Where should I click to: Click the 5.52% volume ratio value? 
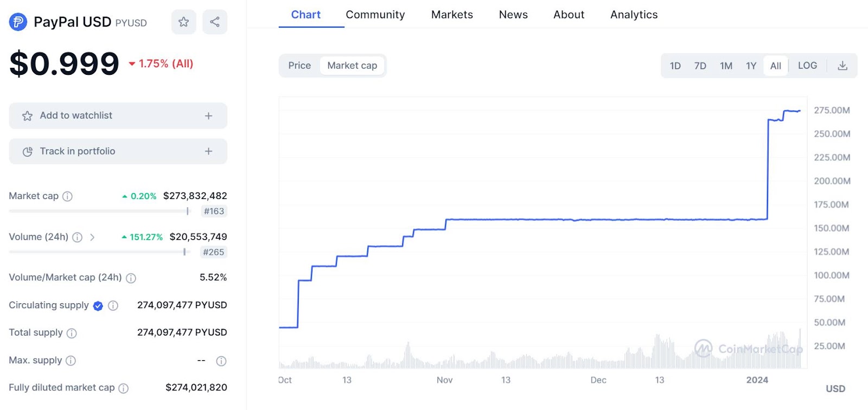point(213,277)
